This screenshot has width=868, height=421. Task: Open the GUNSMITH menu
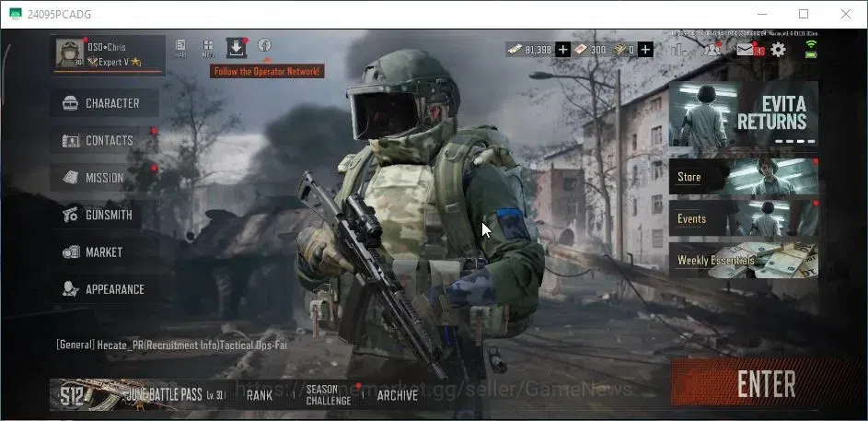click(105, 215)
